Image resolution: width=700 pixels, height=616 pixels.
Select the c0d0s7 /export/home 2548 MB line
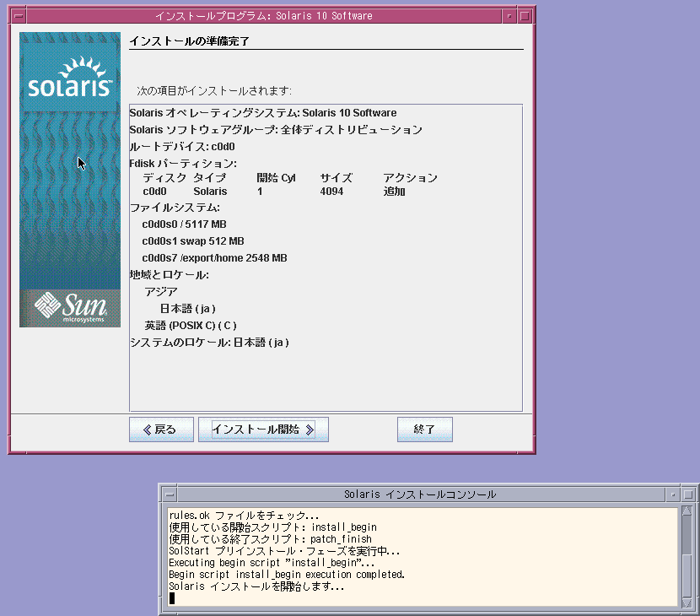(215, 258)
